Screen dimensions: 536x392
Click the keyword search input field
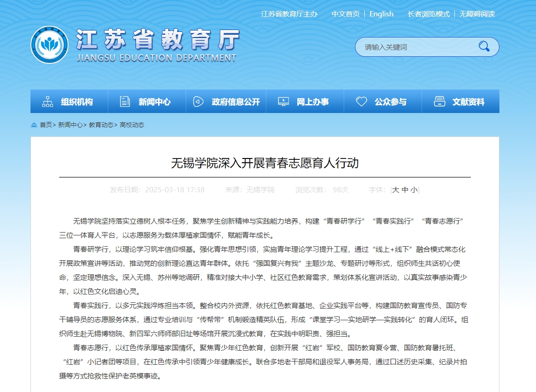pos(417,47)
